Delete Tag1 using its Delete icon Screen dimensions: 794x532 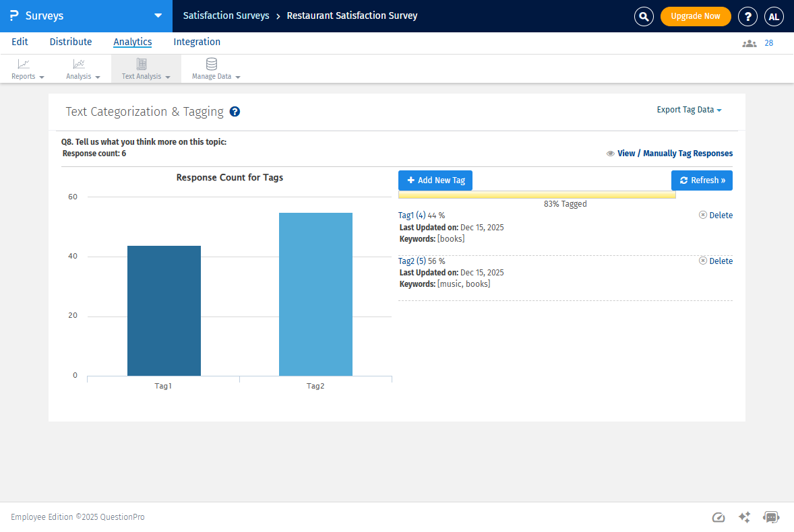pyautogui.click(x=703, y=215)
